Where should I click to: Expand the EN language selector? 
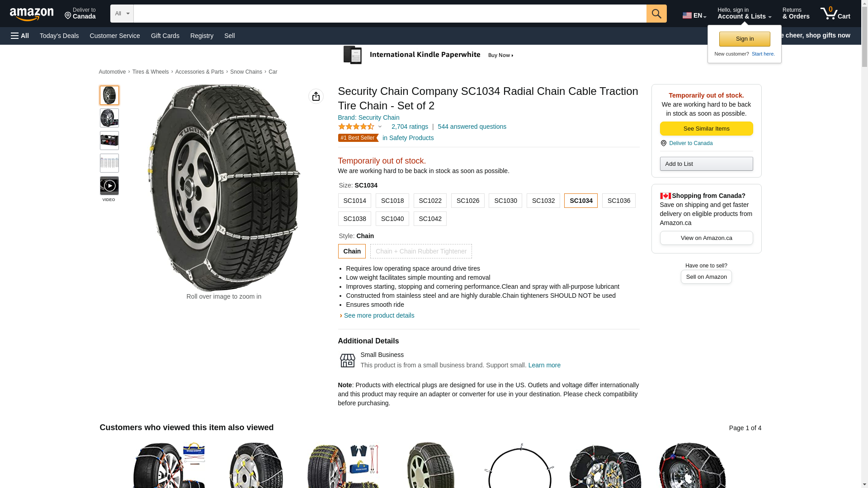[x=694, y=15]
